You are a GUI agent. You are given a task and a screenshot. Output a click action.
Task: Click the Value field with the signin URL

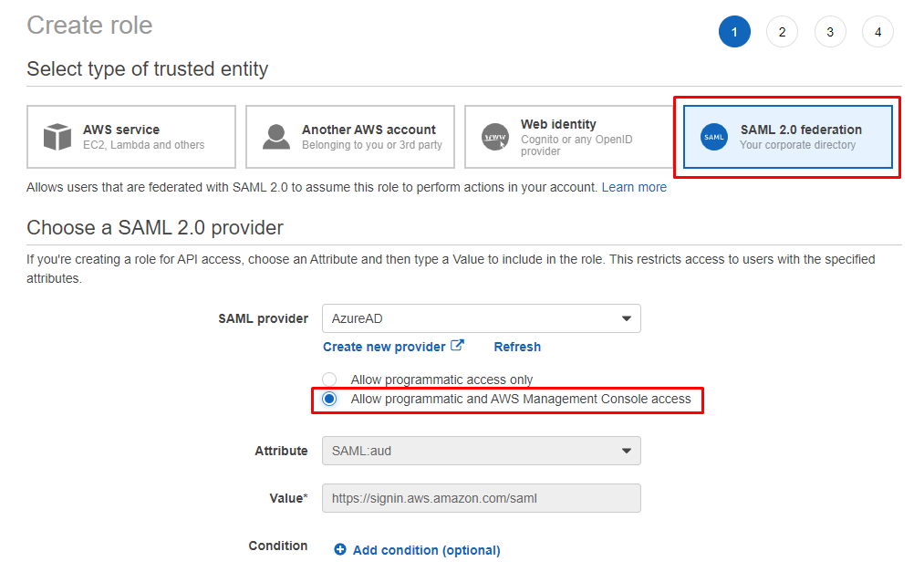click(x=481, y=498)
